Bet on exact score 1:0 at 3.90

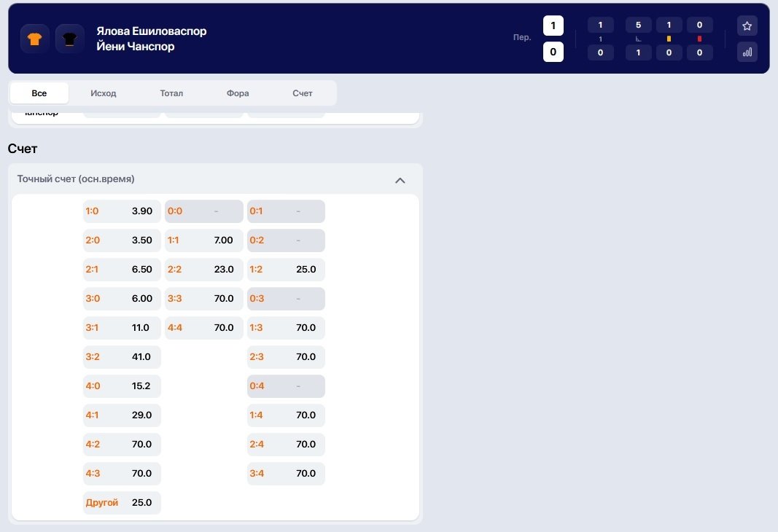[122, 211]
